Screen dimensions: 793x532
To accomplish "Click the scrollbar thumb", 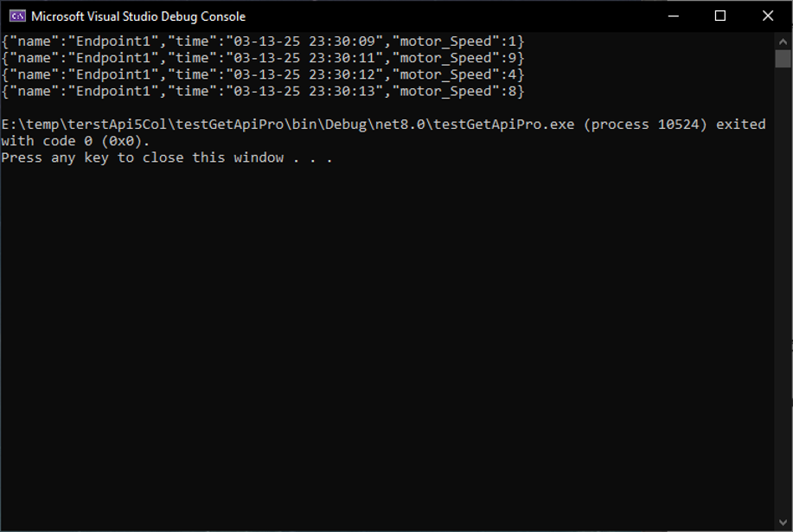I will point(783,61).
